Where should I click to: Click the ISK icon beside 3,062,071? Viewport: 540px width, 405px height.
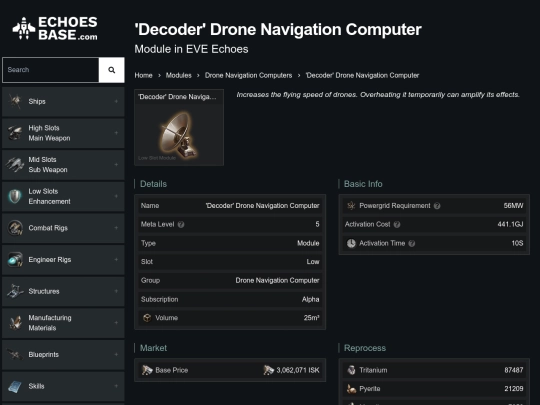point(269,370)
